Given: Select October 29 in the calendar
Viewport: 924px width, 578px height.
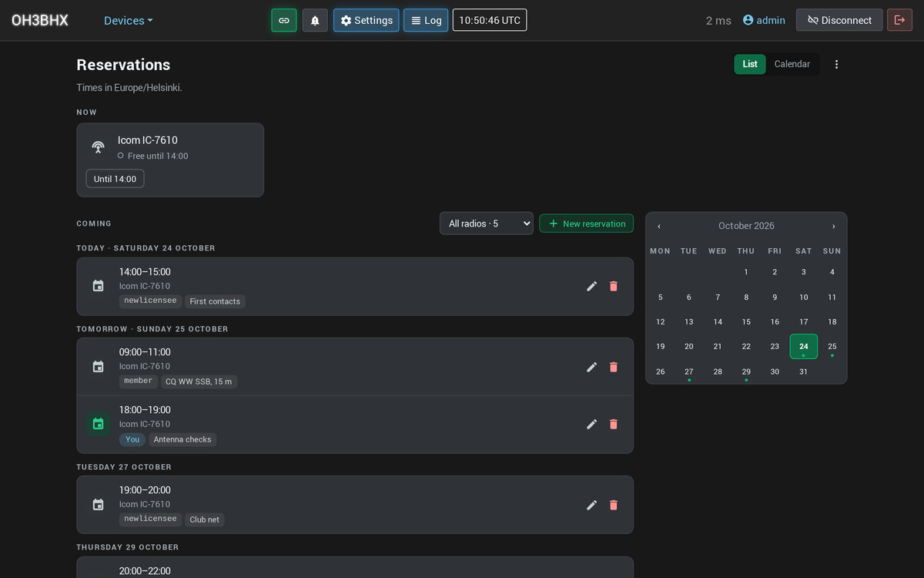Looking at the screenshot, I should point(746,371).
